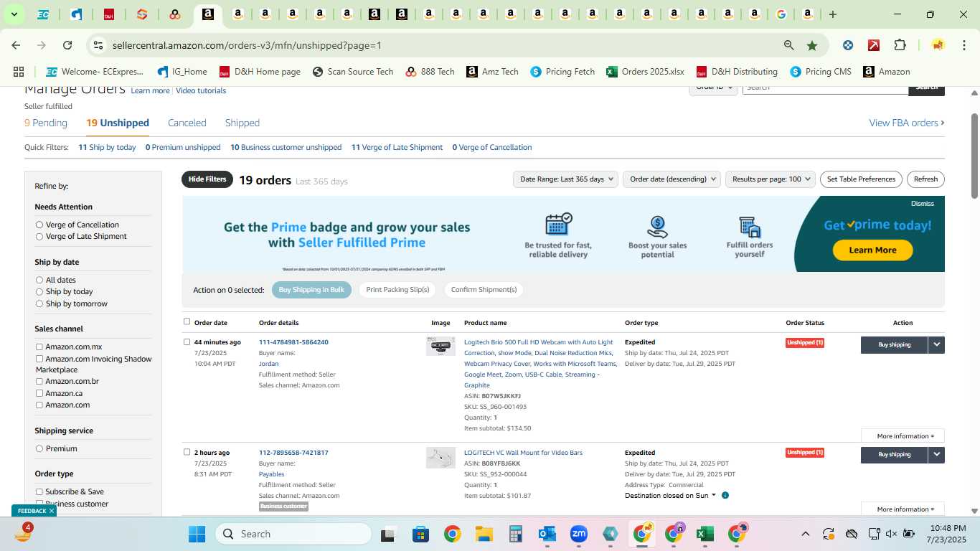Image resolution: width=980 pixels, height=551 pixels.
Task: Open the zoom magnifier in the address bar
Action: (789, 45)
